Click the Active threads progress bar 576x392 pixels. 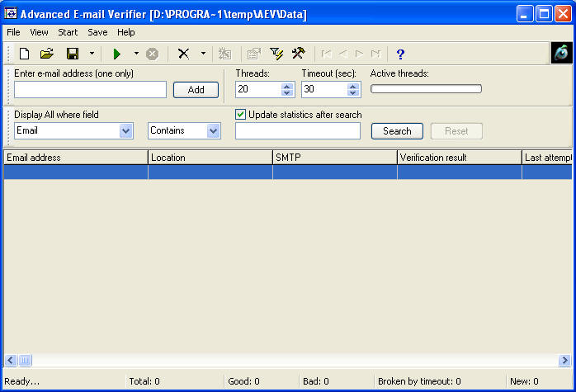[426, 88]
